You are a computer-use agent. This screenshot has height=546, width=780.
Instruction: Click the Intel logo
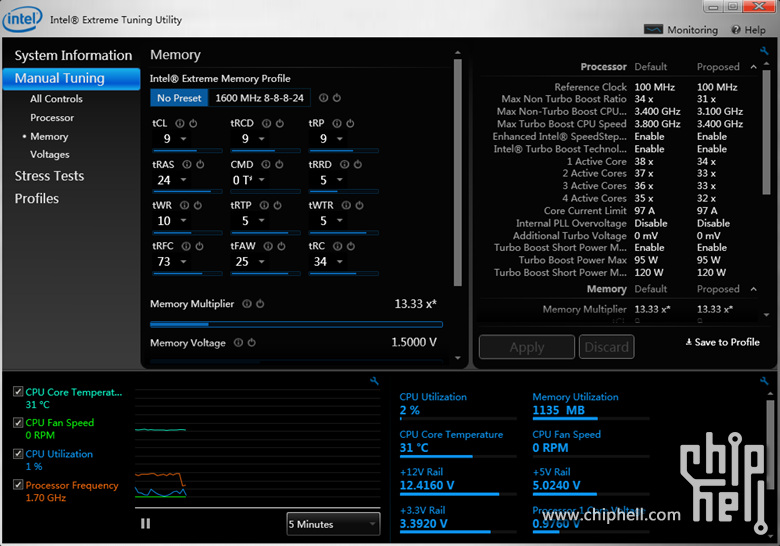(22, 19)
